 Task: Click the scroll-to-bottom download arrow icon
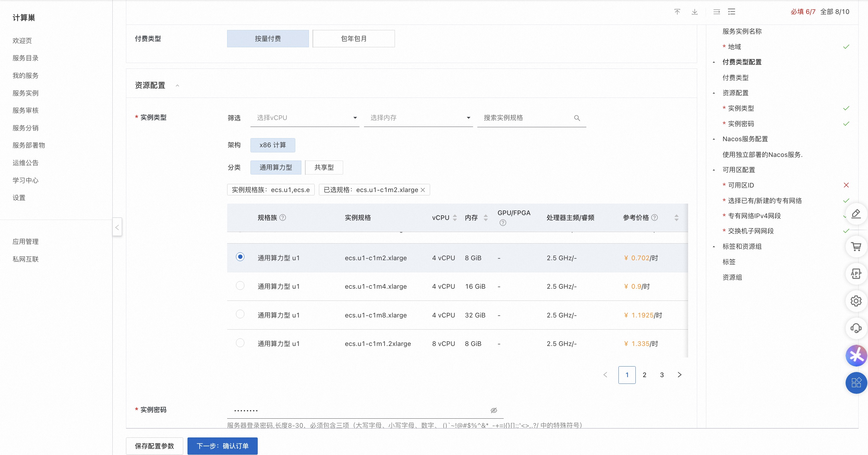[x=694, y=12]
